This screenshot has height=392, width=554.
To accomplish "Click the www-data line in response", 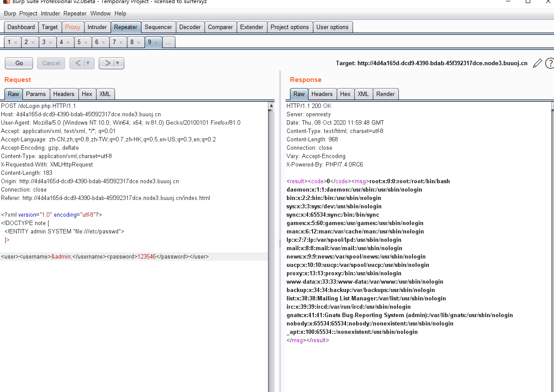I will [x=365, y=282].
